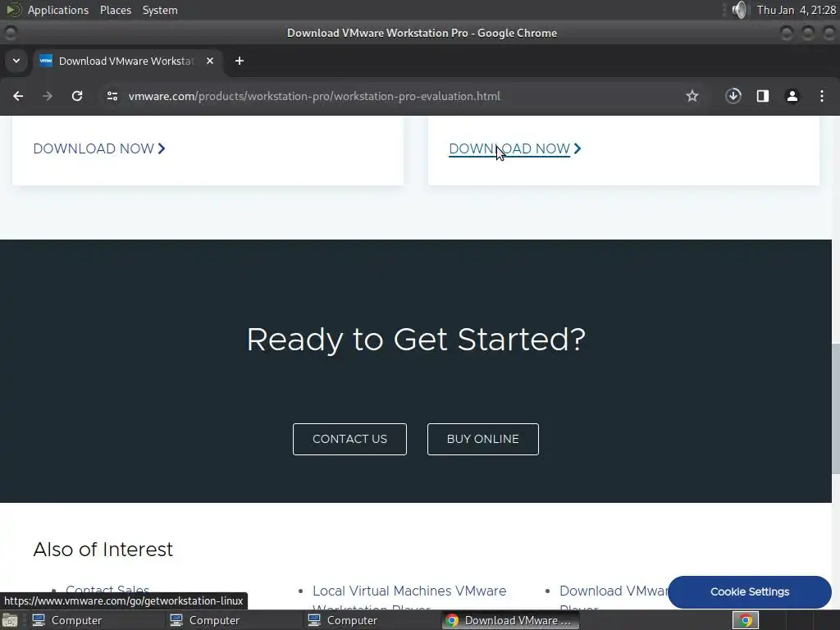Click chevron beside left DOWNLOAD NOW
The height and width of the screenshot is (630, 840).
(162, 148)
